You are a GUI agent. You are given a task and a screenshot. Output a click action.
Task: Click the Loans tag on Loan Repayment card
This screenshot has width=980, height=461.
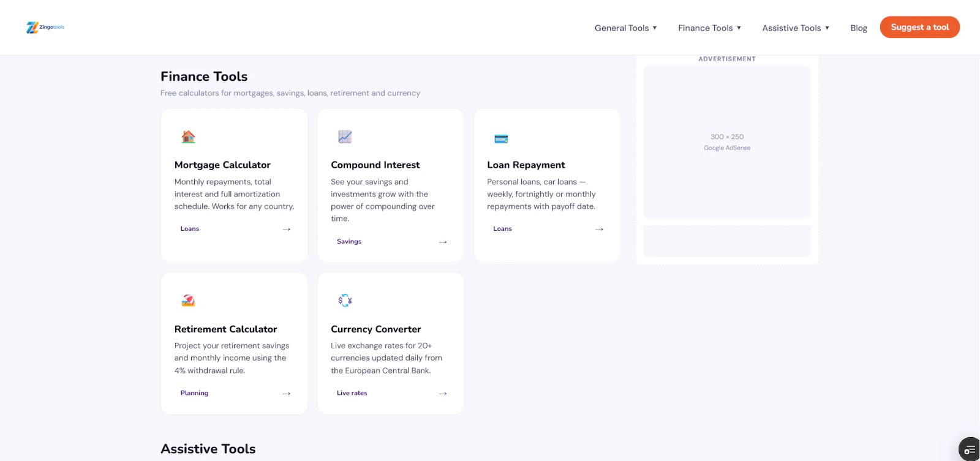tap(502, 228)
